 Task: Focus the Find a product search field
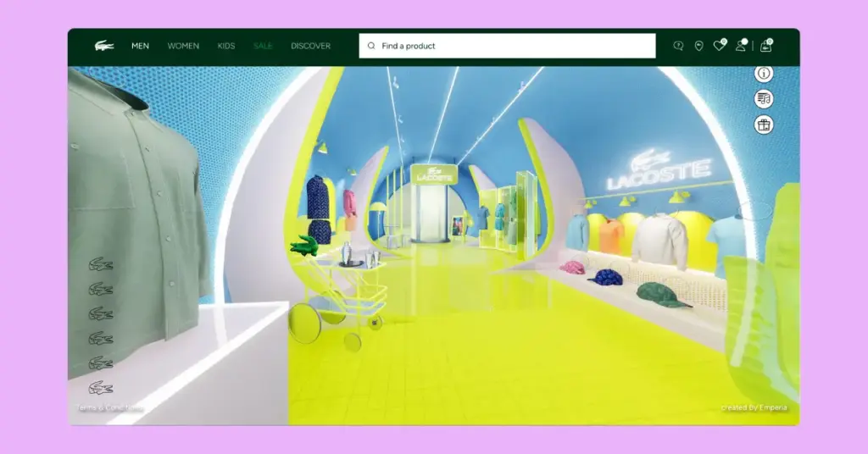[507, 46]
